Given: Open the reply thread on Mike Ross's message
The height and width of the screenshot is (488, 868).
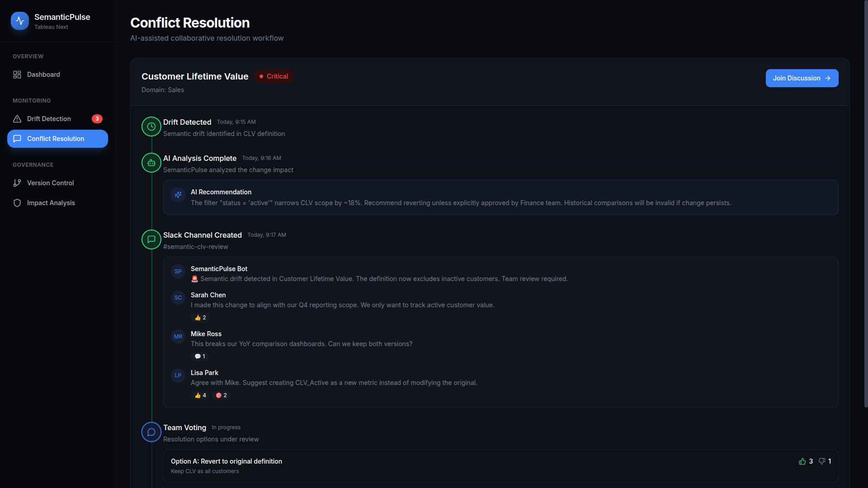Looking at the screenshot, I should click(200, 357).
